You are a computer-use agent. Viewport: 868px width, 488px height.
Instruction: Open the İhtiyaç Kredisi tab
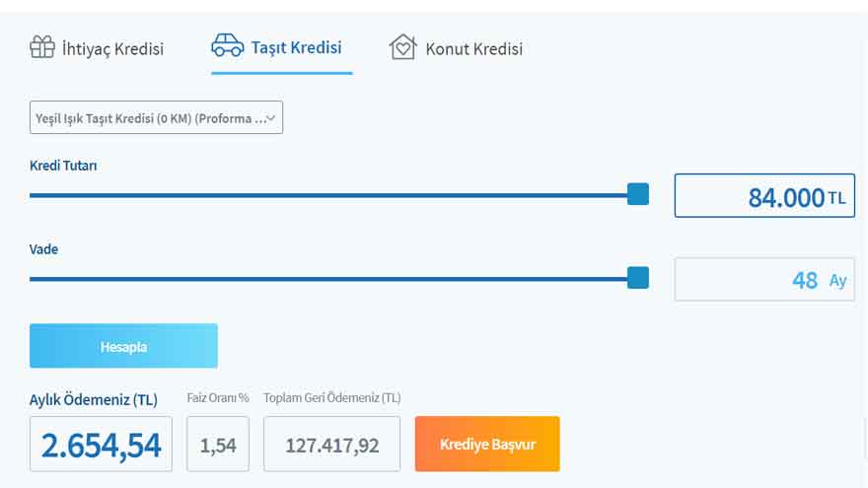coord(97,48)
